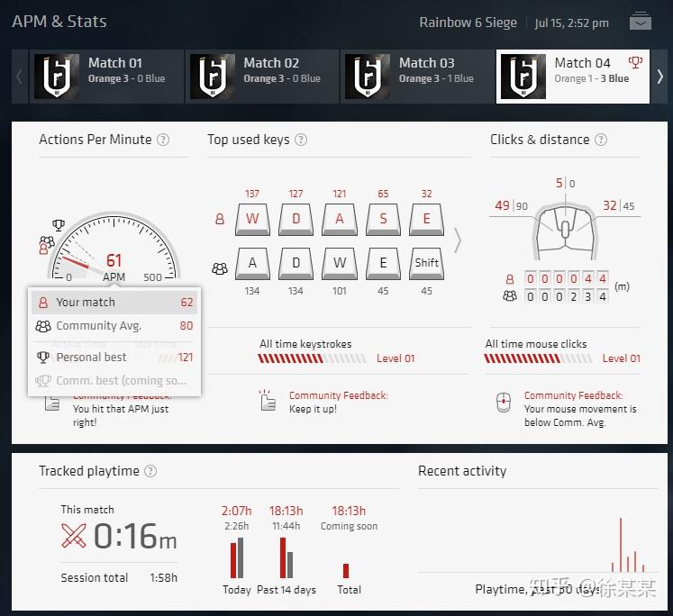Click APM Community Feedback document icon
The height and width of the screenshot is (616, 673).
click(x=52, y=403)
